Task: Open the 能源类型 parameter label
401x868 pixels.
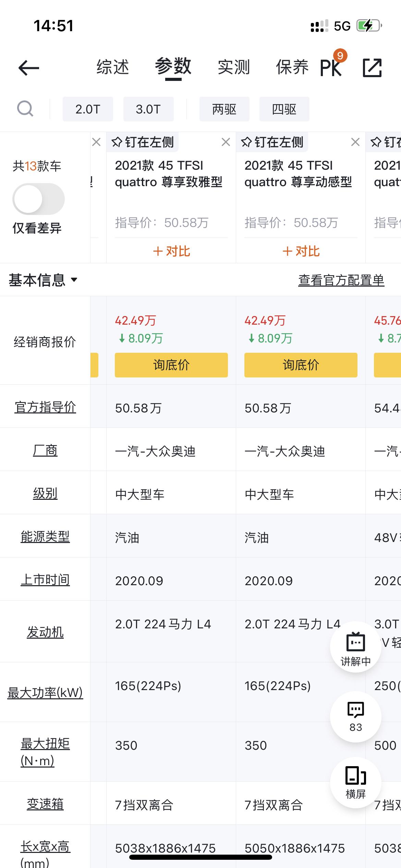Action: [x=45, y=537]
